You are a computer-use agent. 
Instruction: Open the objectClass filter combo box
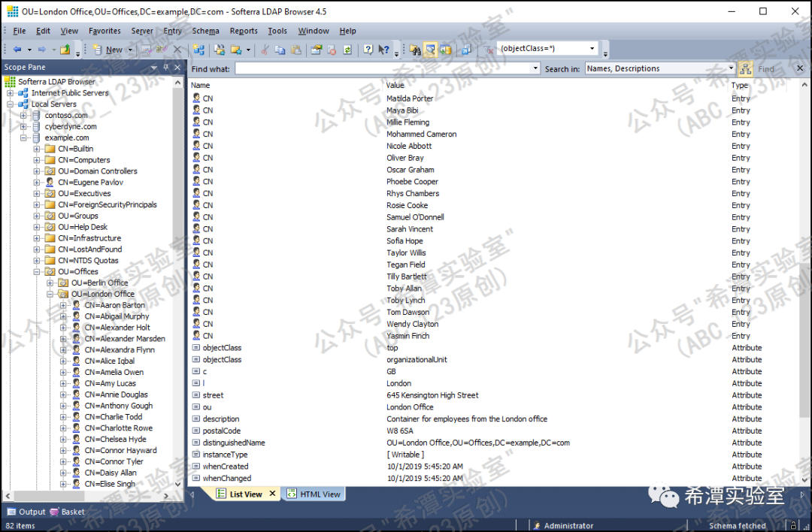pos(547,48)
